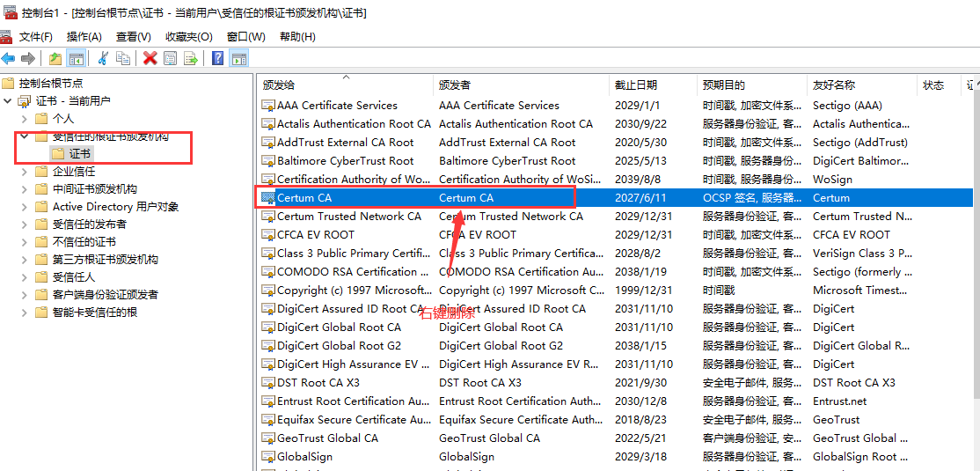Go up one level with folder-arrow icon

click(55, 58)
